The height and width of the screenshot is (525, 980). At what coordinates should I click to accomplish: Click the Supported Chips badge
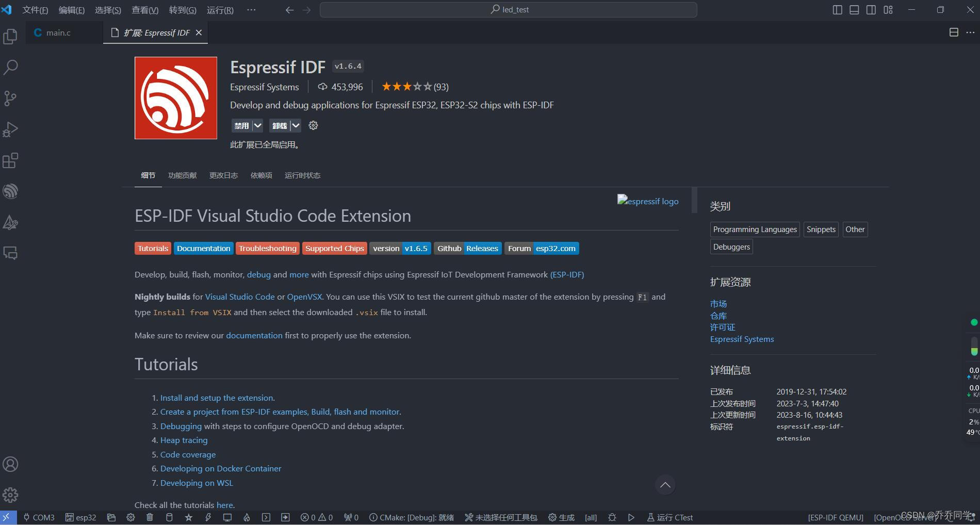click(x=334, y=249)
